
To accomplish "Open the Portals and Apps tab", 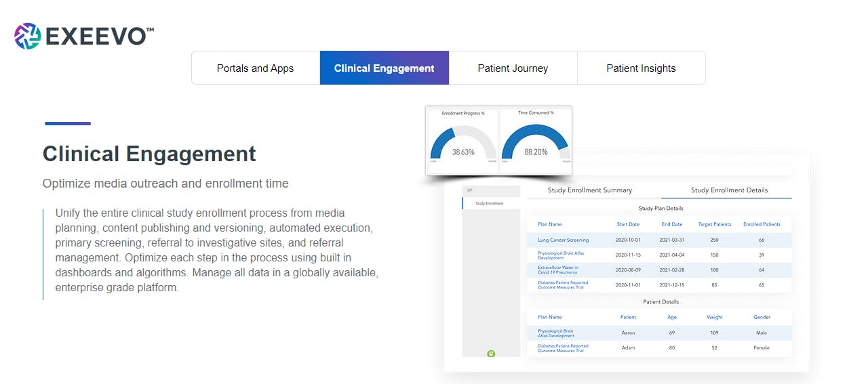I will [256, 68].
